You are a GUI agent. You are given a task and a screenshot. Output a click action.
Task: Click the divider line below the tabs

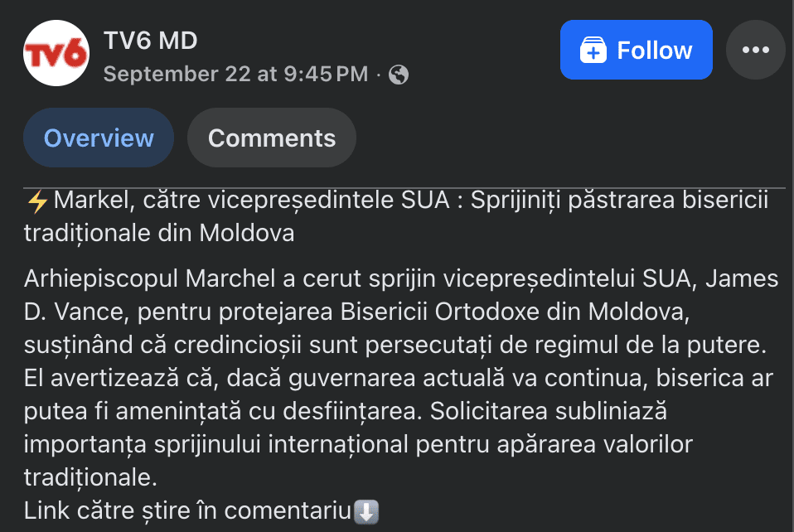coord(404,187)
